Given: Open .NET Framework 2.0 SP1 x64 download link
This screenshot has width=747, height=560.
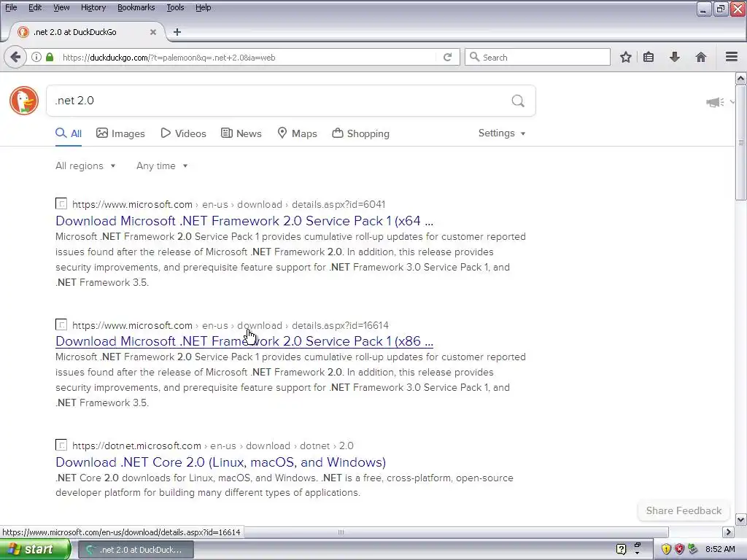Looking at the screenshot, I should 244,221.
